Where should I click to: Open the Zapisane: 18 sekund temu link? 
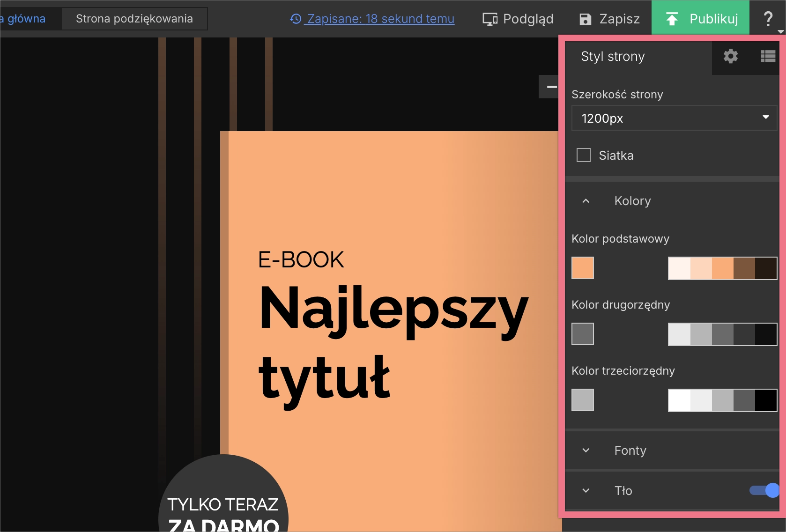point(379,19)
